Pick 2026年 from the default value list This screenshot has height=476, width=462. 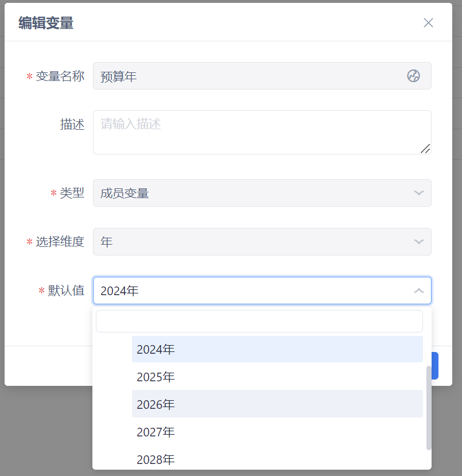click(x=277, y=404)
